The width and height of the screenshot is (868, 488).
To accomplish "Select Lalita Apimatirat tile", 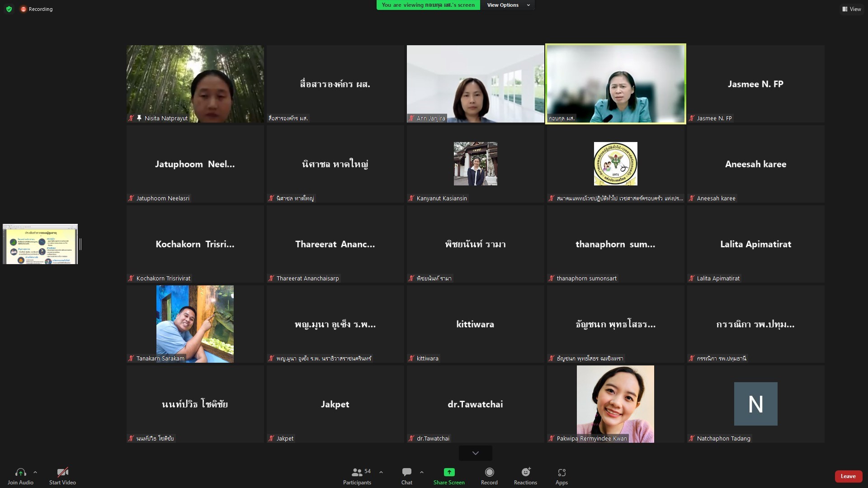I will [x=756, y=244].
